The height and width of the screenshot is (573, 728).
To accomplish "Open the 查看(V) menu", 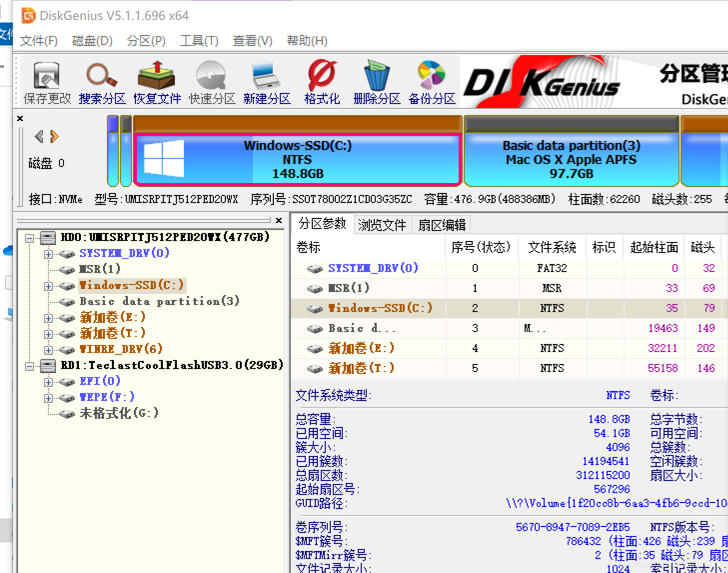I will coord(252,40).
